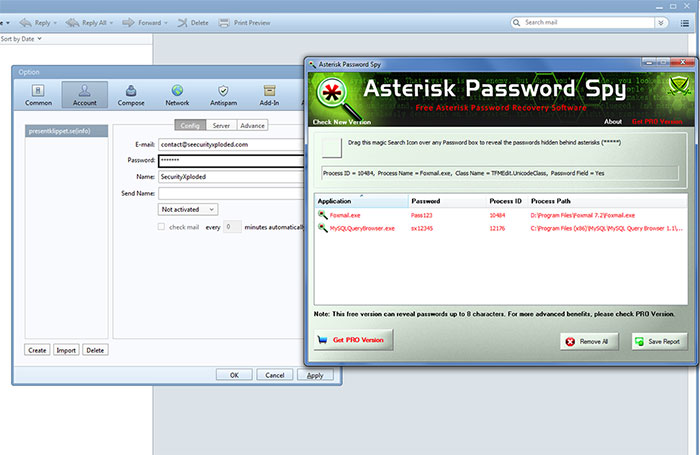Click the Import account button
This screenshot has height=455, width=700.
pos(66,350)
